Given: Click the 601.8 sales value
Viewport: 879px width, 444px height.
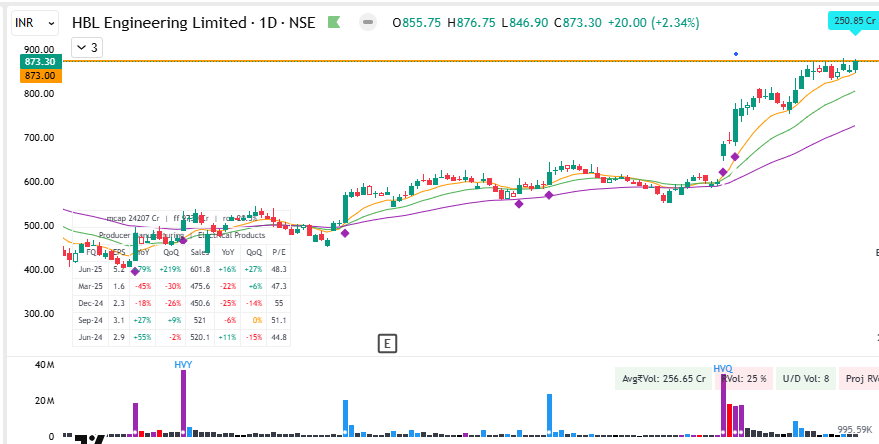Looking at the screenshot, I should [x=200, y=269].
